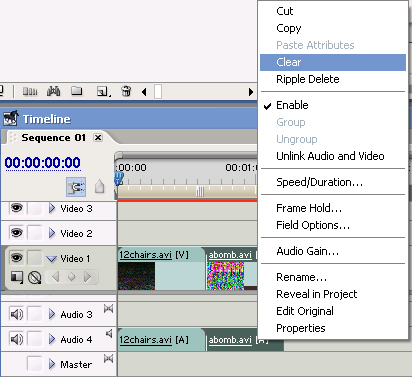Expand the Video 2 track
This screenshot has height=377, width=412.
pyautogui.click(x=52, y=233)
